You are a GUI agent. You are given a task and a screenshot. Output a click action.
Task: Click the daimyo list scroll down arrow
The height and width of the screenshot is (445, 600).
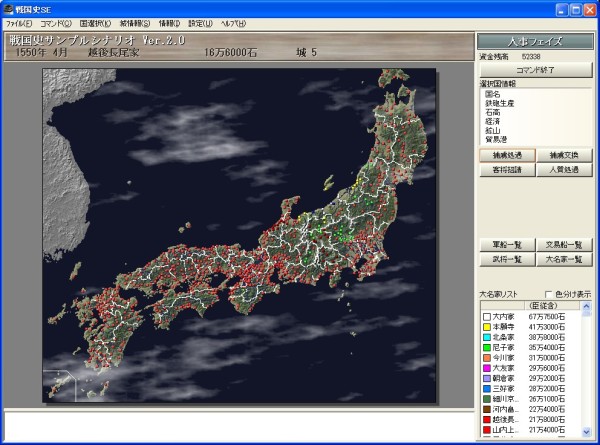pyautogui.click(x=586, y=432)
